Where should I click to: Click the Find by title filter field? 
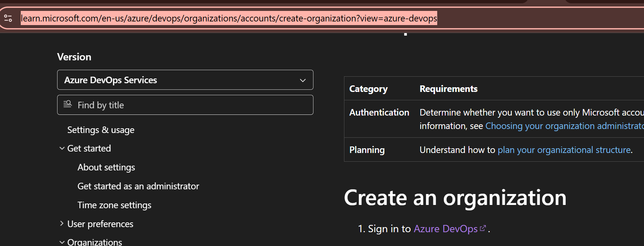point(185,105)
